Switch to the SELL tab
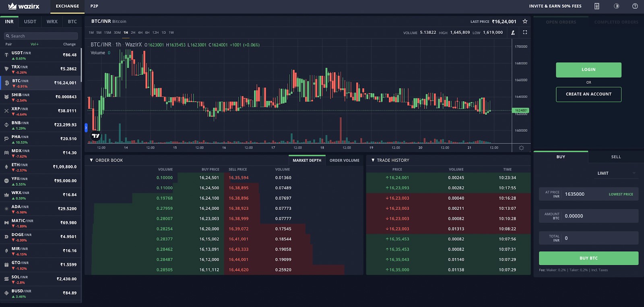Viewport: 644px width, 307px height. tap(616, 157)
